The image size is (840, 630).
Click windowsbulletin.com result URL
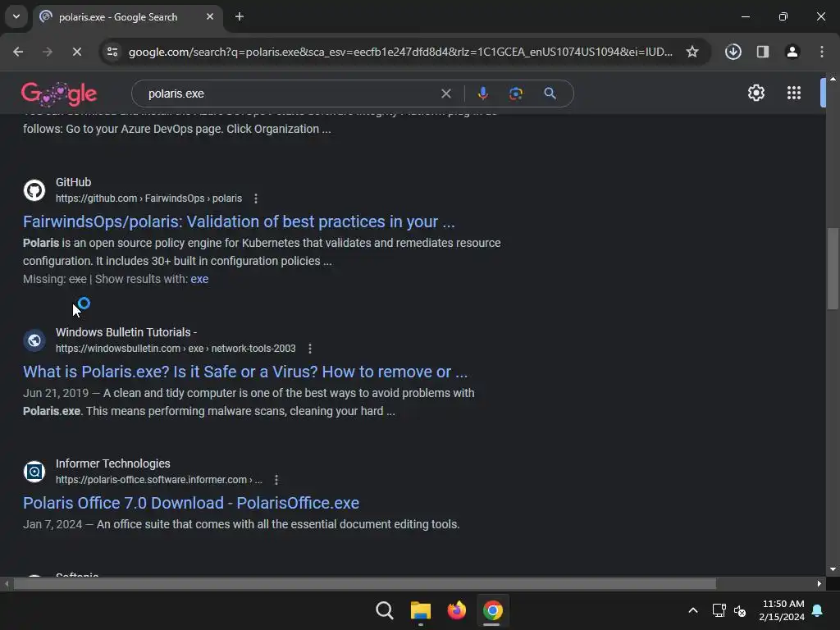coord(176,349)
